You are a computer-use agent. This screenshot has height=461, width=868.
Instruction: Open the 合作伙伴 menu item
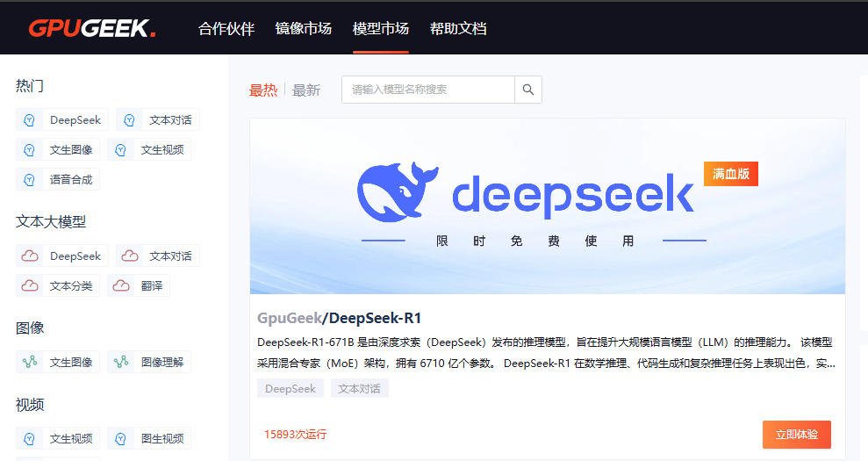226,28
